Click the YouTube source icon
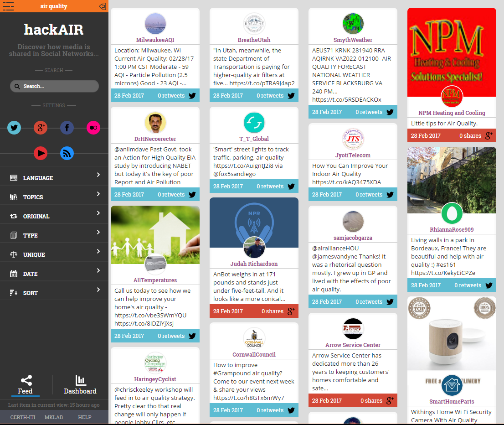This screenshot has width=504, height=425. coord(41,154)
